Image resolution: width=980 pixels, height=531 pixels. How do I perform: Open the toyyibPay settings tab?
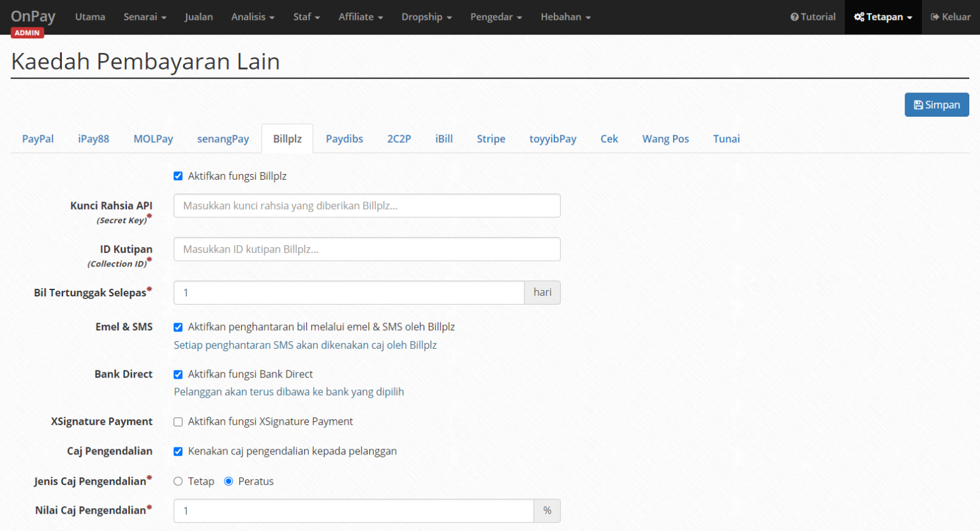coord(553,138)
